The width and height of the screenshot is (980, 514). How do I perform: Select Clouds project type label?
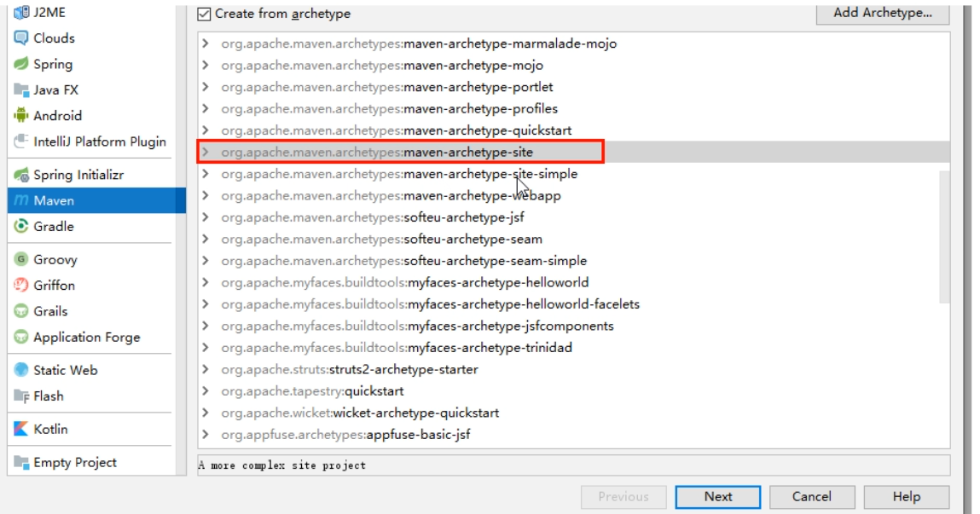click(54, 38)
